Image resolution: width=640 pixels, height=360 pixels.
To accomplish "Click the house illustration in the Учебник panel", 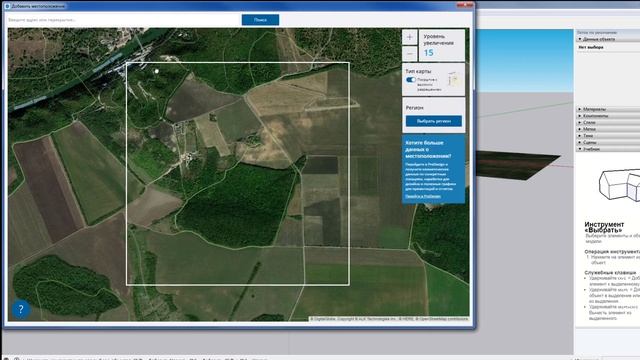I will pos(619,184).
